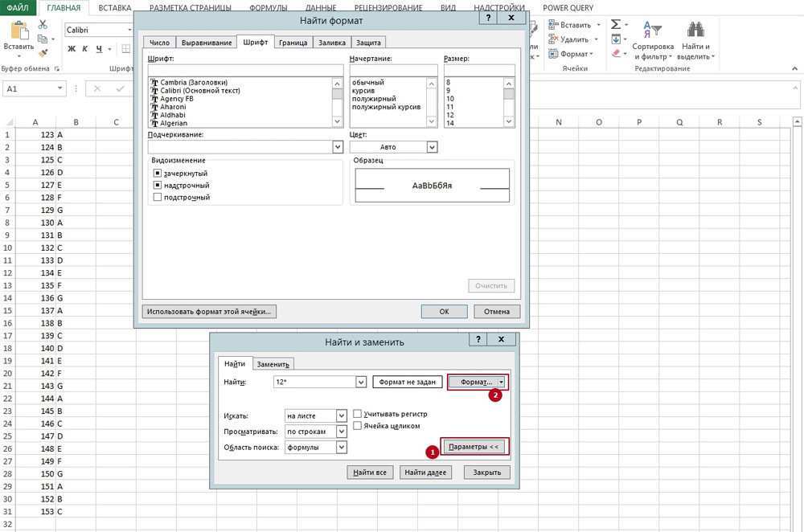Click the Найти search text field
The image size is (804, 532).
pos(319,383)
